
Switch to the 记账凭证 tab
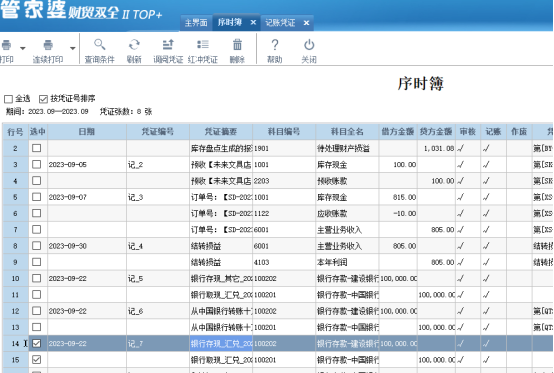(280, 23)
